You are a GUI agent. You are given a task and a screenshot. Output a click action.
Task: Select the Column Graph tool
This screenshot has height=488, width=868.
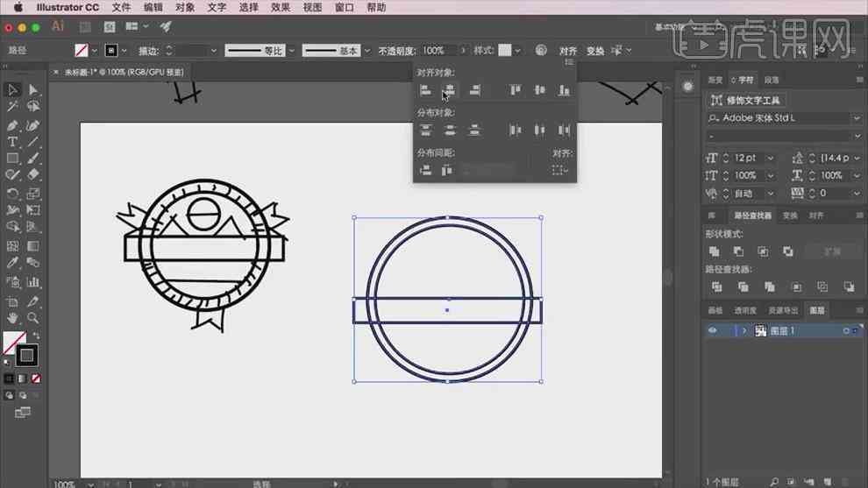point(33,282)
